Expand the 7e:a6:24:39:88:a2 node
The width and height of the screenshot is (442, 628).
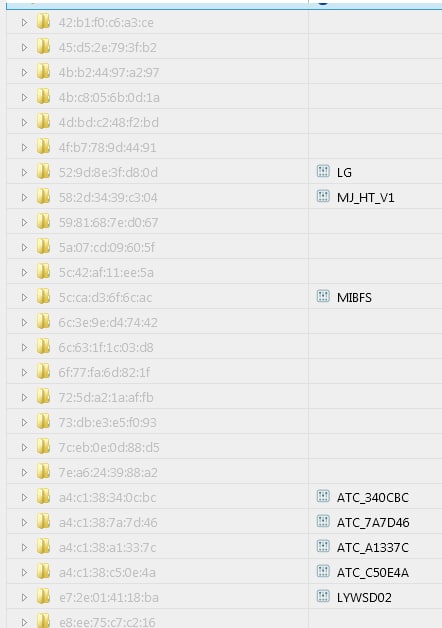pos(24,472)
